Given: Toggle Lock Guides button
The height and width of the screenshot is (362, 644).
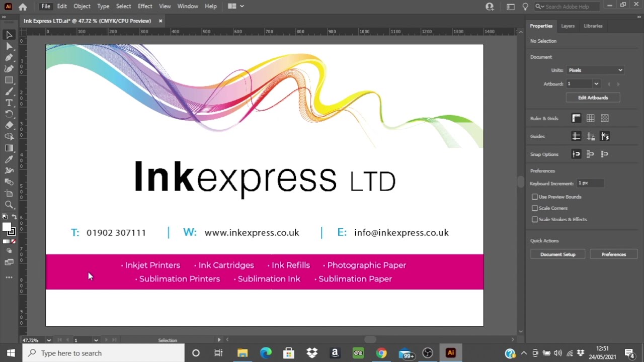Looking at the screenshot, I should point(590,136).
